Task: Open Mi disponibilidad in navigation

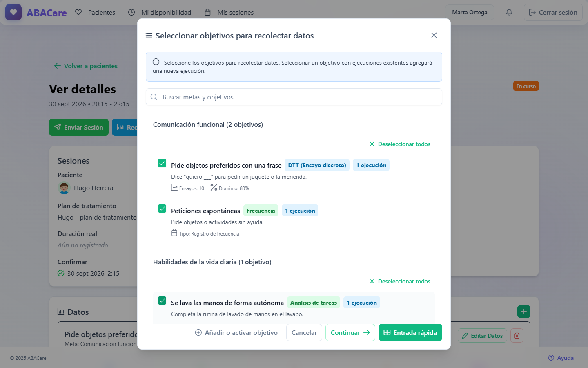Action: 160,12
